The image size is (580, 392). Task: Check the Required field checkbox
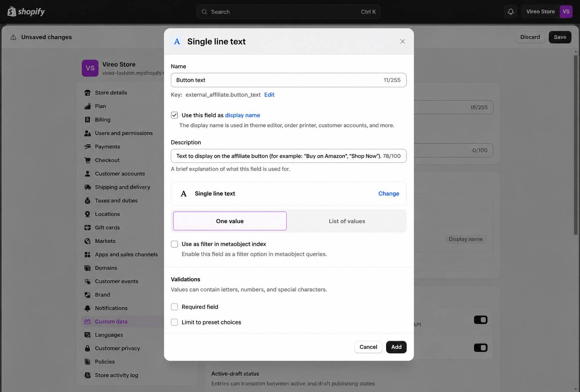pos(174,307)
